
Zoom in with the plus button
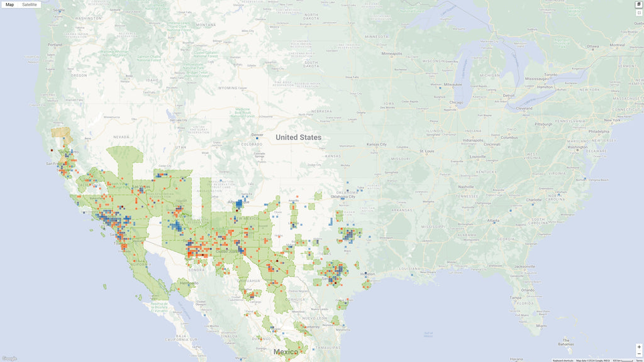pos(639,346)
